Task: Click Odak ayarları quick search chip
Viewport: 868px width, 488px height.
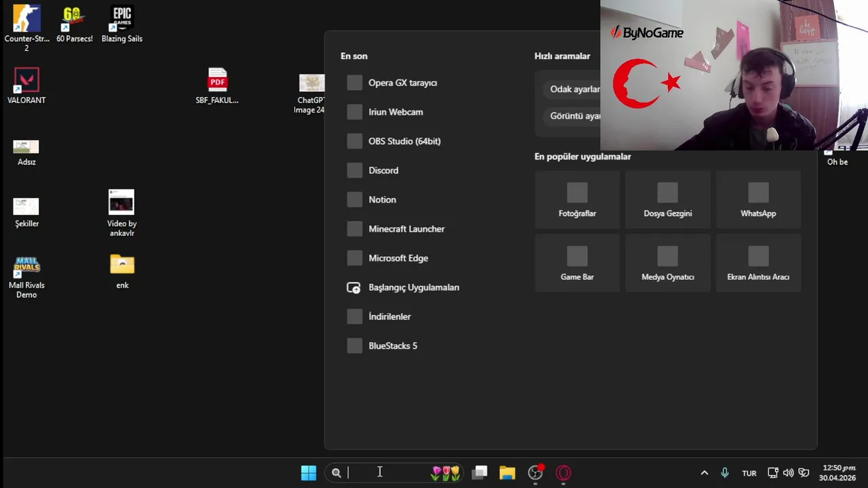Action: coord(573,89)
